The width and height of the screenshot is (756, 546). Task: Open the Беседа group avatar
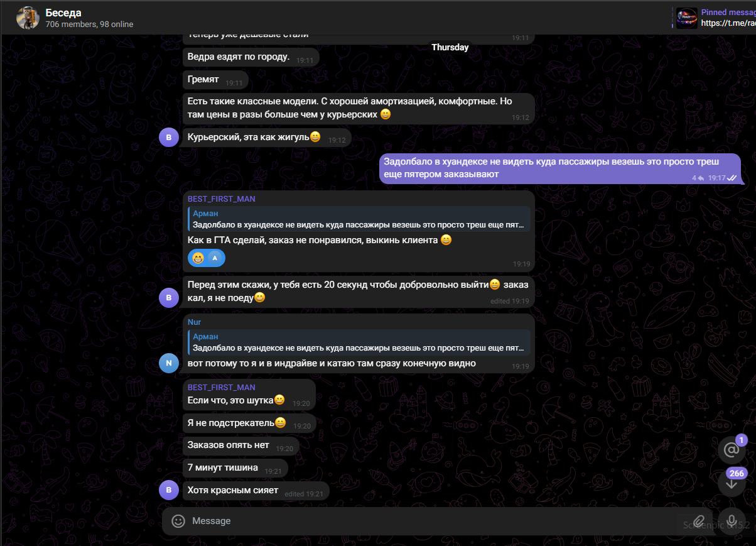pyautogui.click(x=28, y=18)
